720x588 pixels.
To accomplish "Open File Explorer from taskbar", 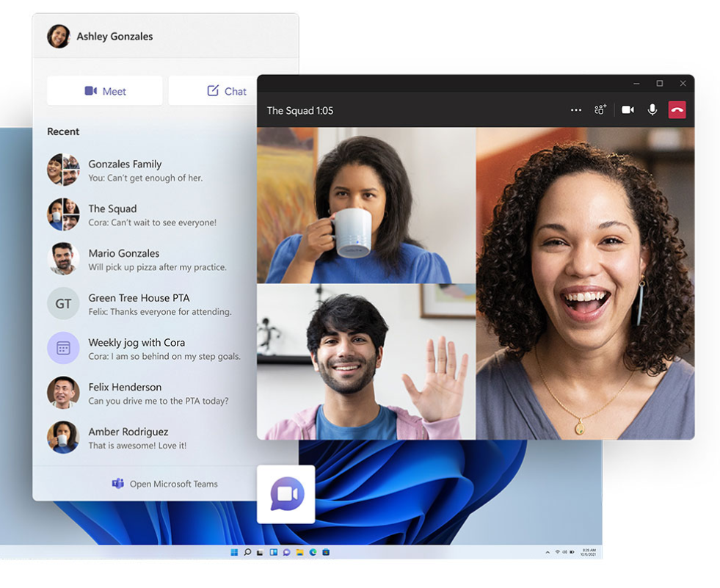I will point(300,552).
